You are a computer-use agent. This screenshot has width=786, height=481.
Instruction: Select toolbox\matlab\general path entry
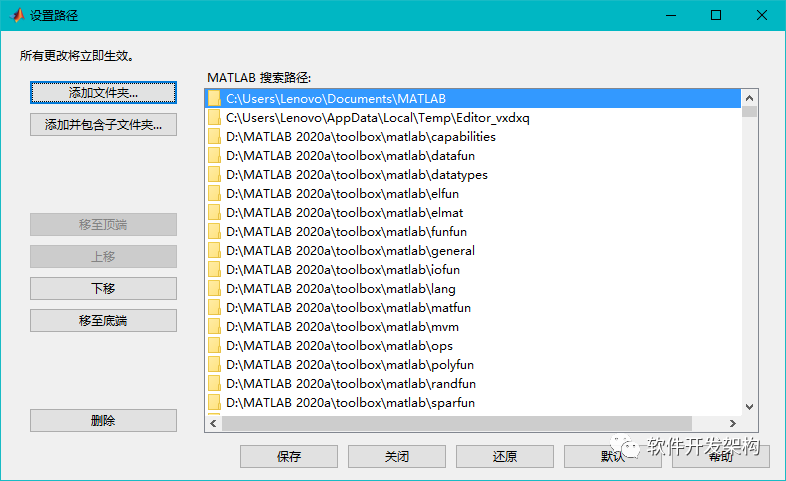pos(473,251)
